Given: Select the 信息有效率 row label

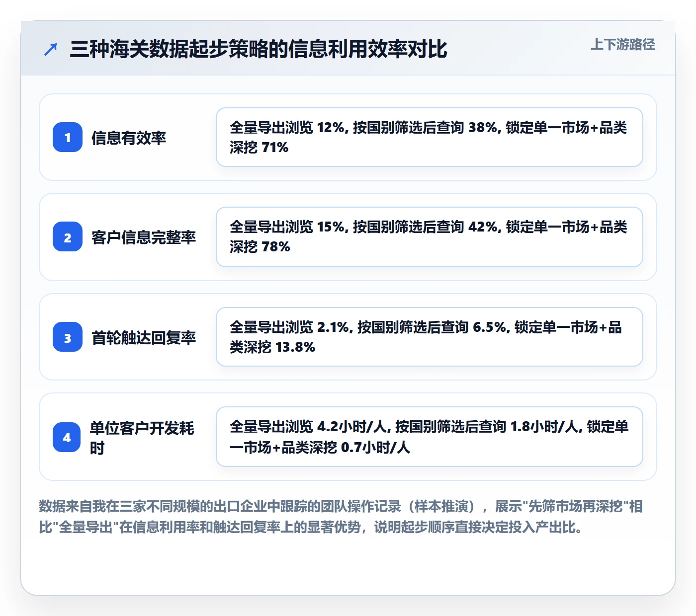Looking at the screenshot, I should coord(129,138).
